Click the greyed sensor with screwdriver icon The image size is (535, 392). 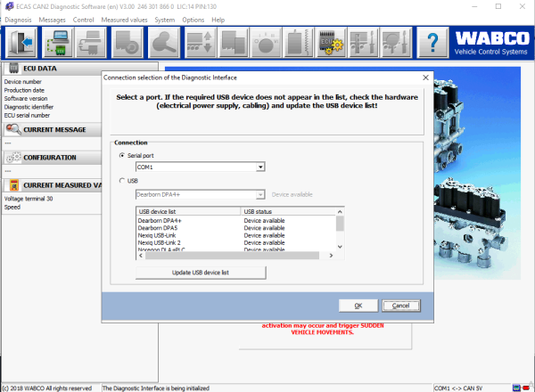[396, 43]
